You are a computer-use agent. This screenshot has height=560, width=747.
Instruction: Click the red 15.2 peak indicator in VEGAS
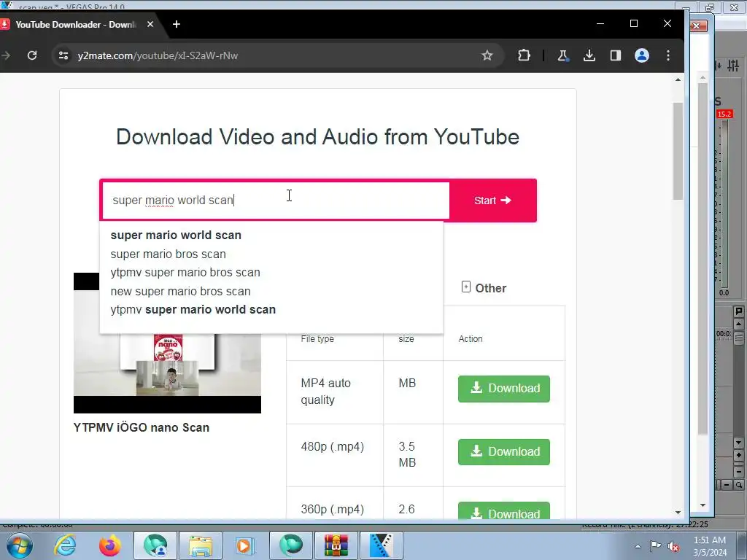(724, 114)
